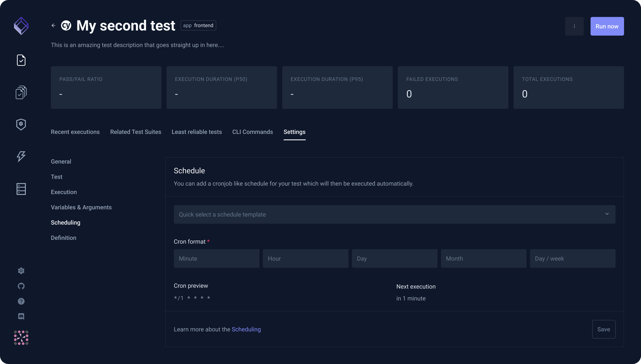Click the app logo at top left
Viewport: 641px width, 364px height.
pos(21,25)
